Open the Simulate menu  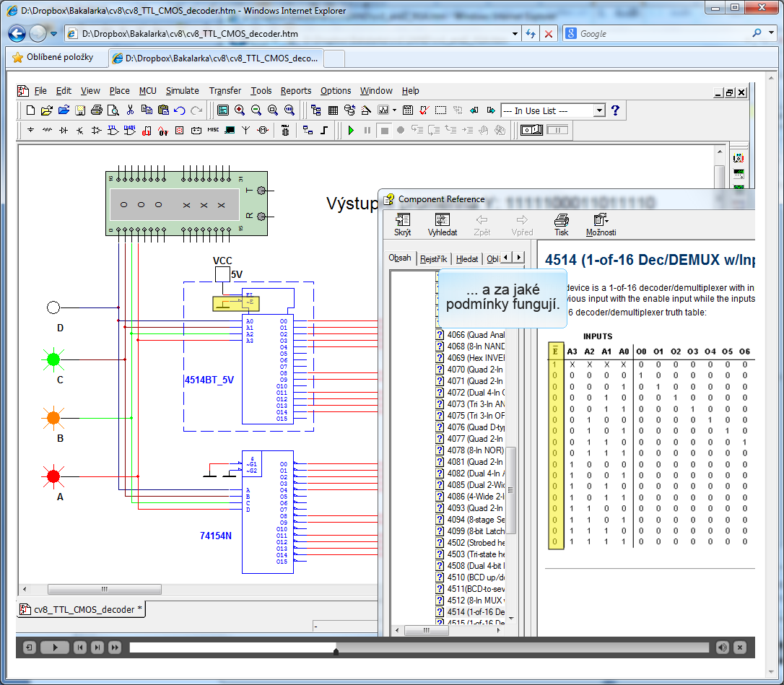click(183, 91)
